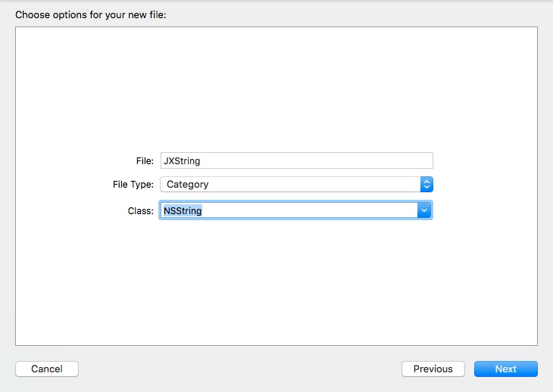Screen dimensions: 553x392
Task: Go back with the Previous button
Action: pos(433,369)
